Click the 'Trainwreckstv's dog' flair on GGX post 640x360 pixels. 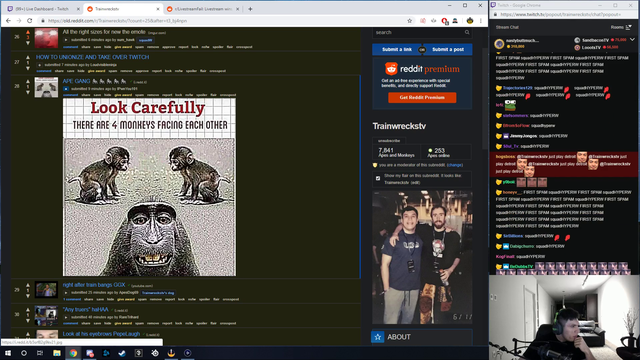point(158,293)
